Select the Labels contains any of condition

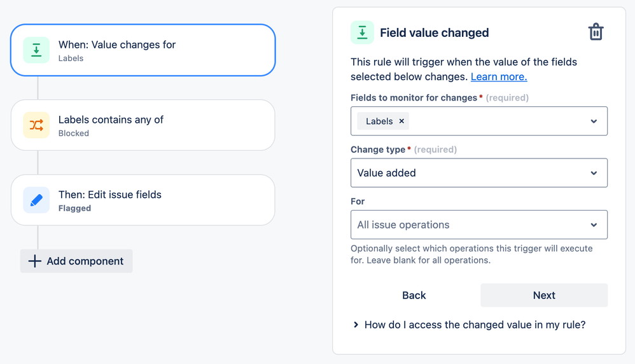(143, 125)
